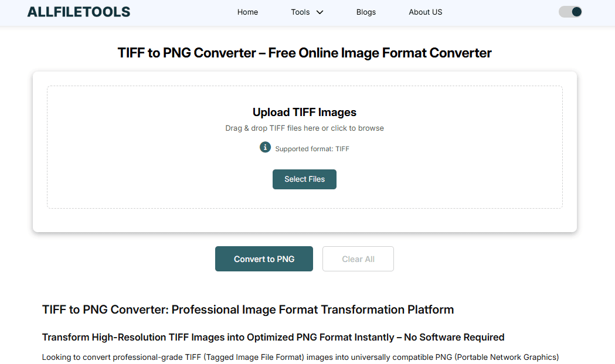Toggle the dark mode switch
This screenshot has width=615, height=364.
tap(570, 12)
